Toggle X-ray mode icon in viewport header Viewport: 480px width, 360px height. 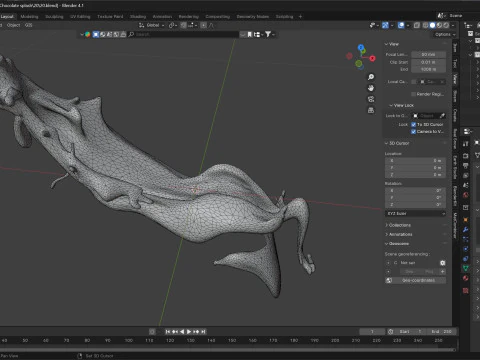(x=417, y=25)
